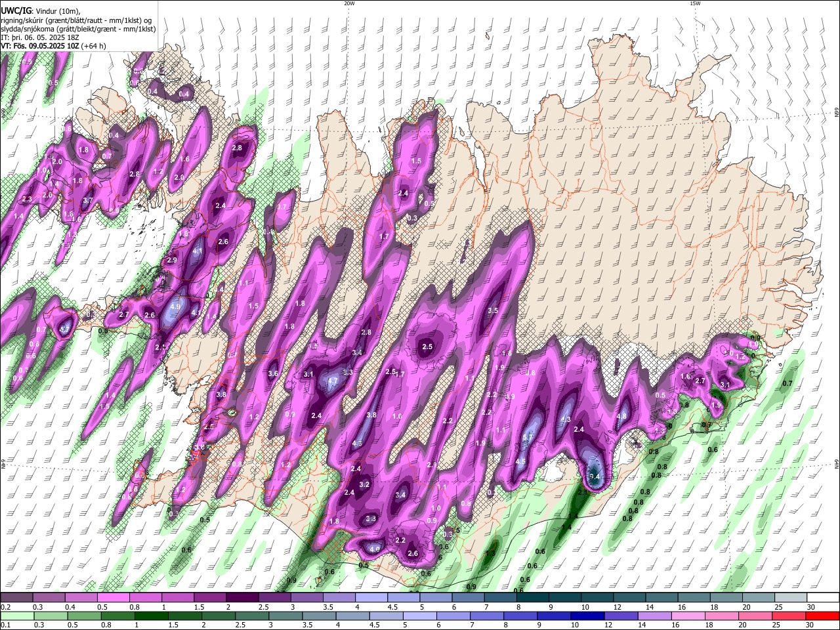Select the dark purple 2 swatch in the upper legend row

pos(242,598)
